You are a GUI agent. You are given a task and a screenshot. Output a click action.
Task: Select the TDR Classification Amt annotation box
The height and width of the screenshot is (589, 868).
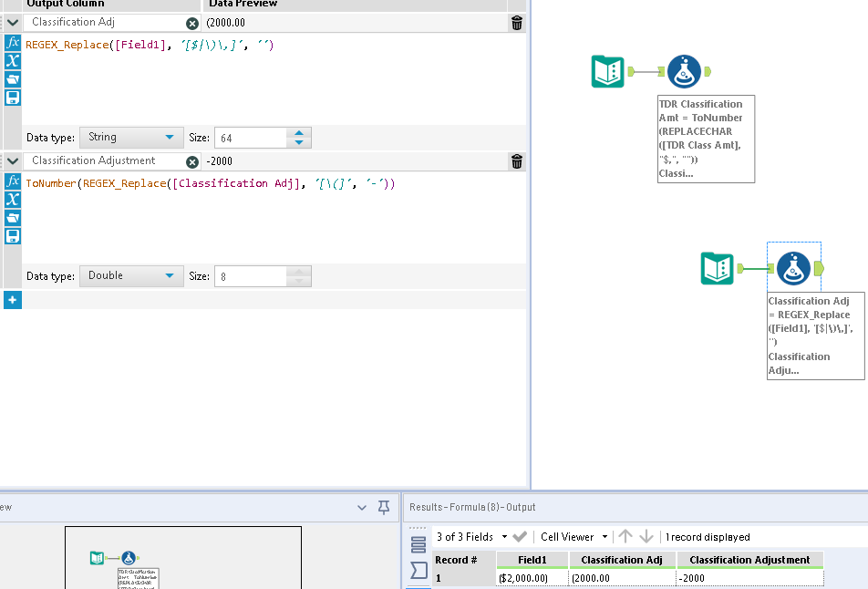(706, 139)
